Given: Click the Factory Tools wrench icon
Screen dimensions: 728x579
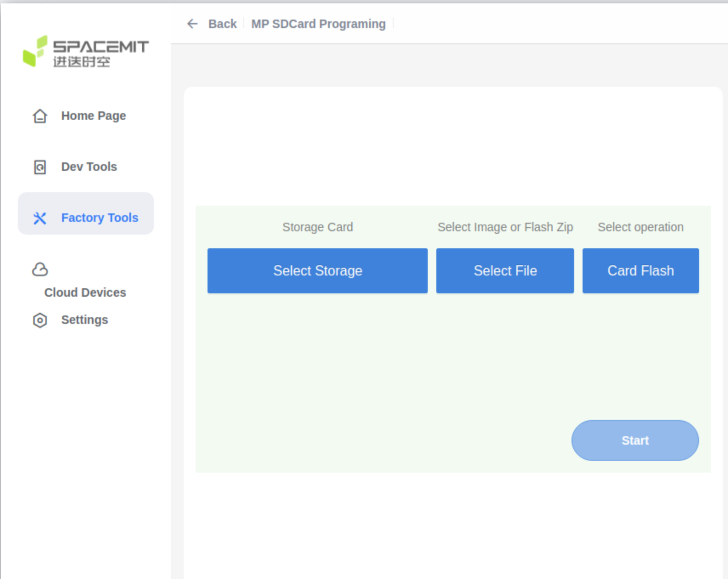Looking at the screenshot, I should [40, 218].
